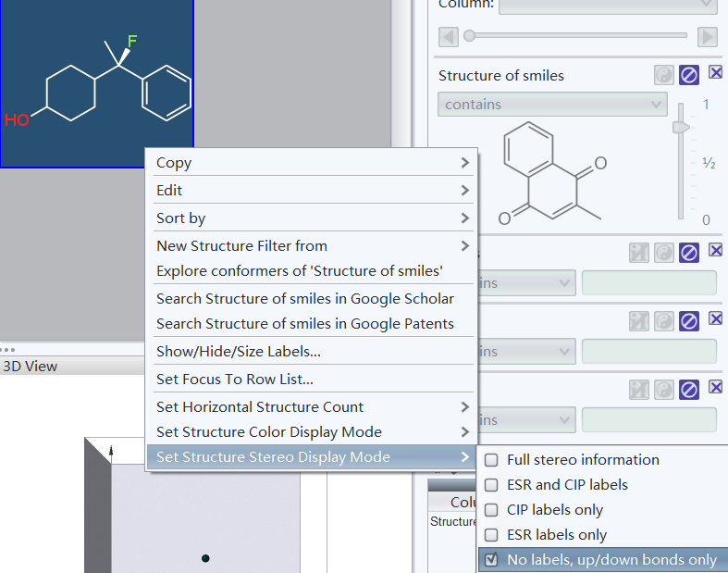
Task: Uncheck No labels, up/down bonds only
Action: 492,560
